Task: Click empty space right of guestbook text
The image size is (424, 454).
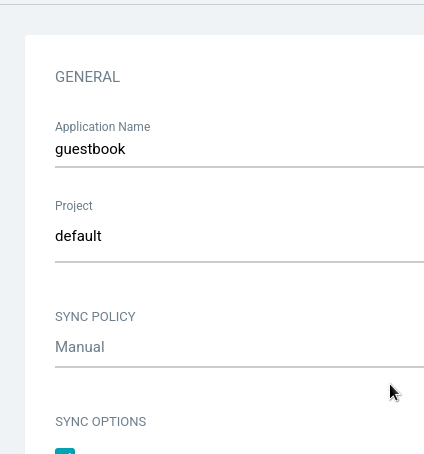Action: click(x=273, y=149)
